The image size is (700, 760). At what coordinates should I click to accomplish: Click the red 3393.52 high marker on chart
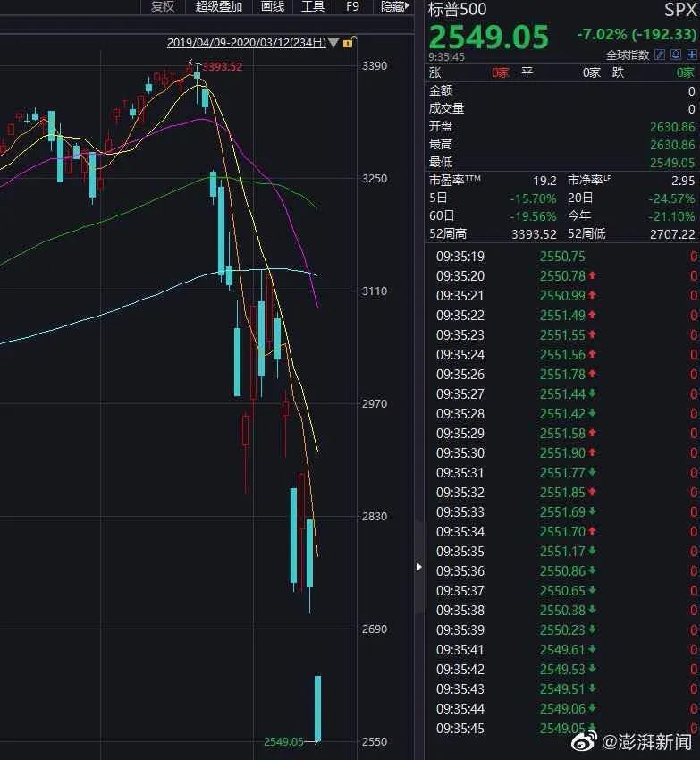pos(222,66)
